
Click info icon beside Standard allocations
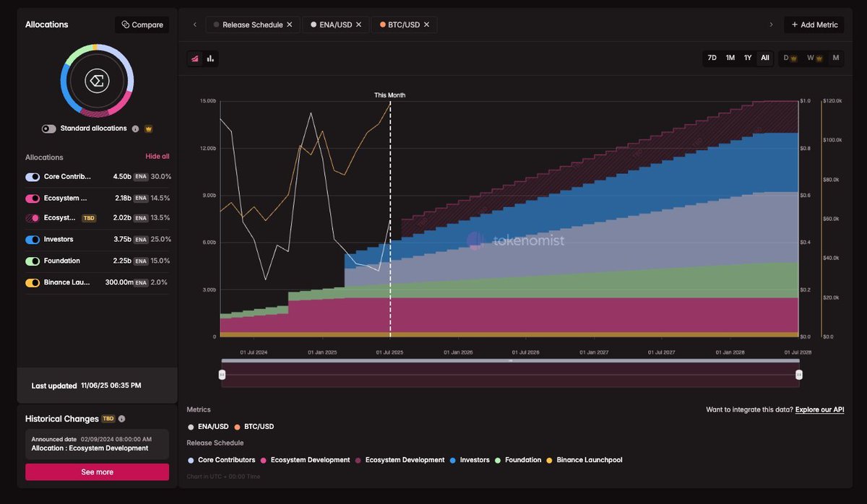(x=135, y=129)
